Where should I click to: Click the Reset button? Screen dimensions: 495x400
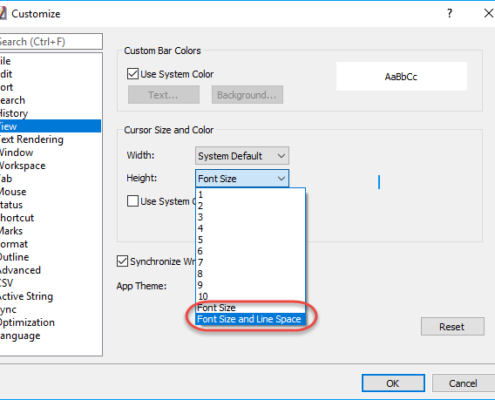point(452,326)
